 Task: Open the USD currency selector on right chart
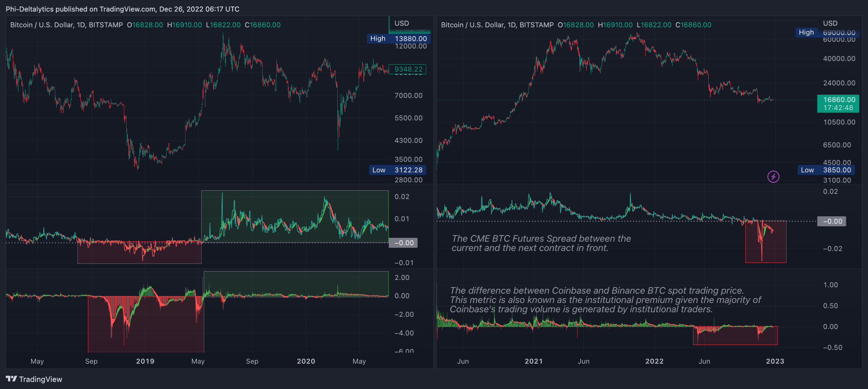830,23
